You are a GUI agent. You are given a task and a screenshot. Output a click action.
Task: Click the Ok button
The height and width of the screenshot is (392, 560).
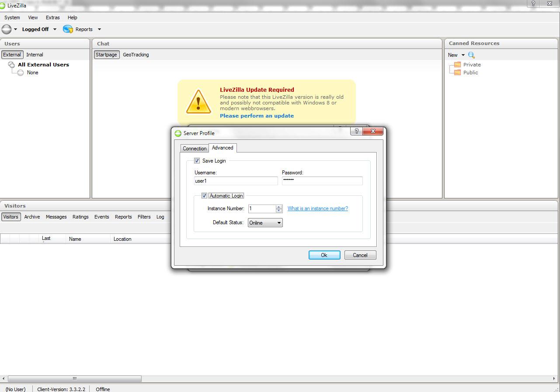point(324,255)
